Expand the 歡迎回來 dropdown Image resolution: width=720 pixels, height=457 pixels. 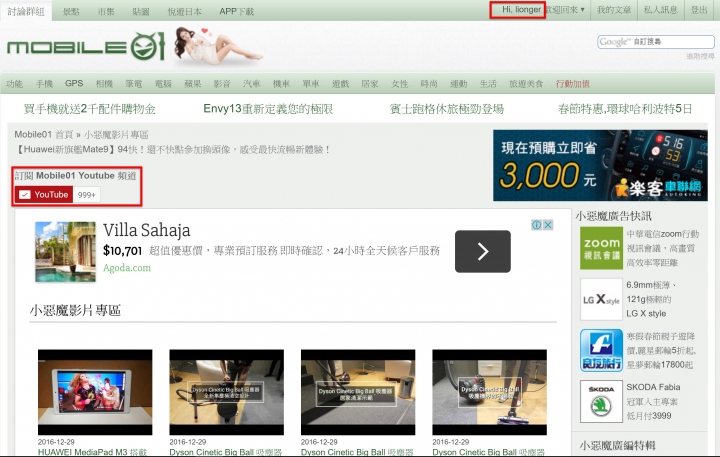(x=566, y=10)
